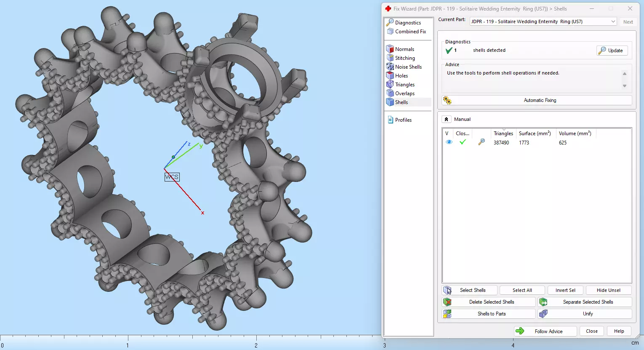Image resolution: width=644 pixels, height=350 pixels.
Task: Switch to the Overlaps page
Action: click(x=405, y=94)
